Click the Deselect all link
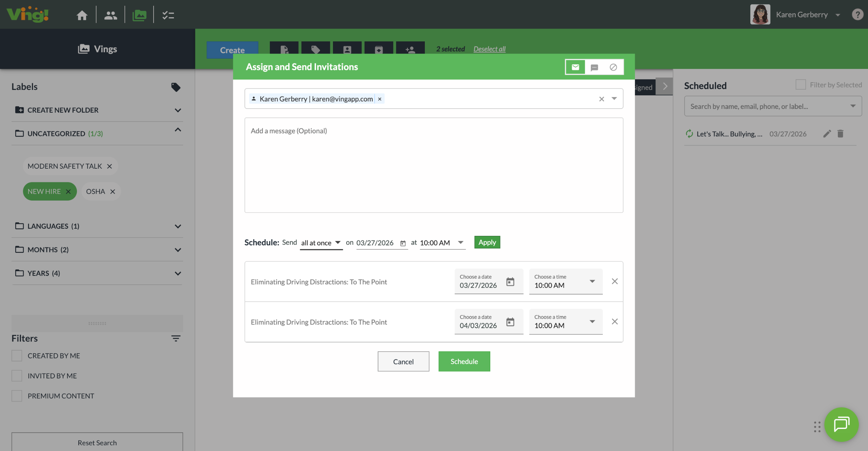 (489, 49)
